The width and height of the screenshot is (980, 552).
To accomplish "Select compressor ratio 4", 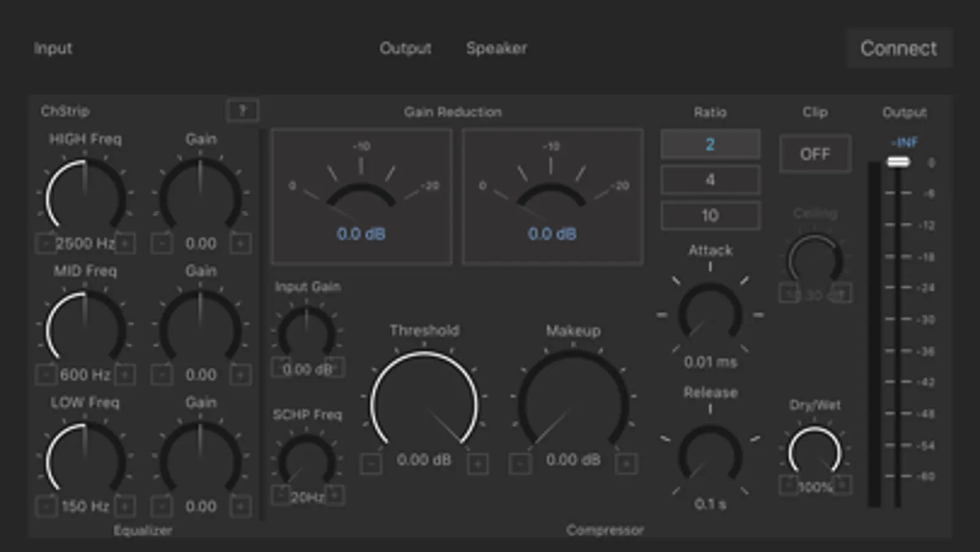I will click(710, 180).
